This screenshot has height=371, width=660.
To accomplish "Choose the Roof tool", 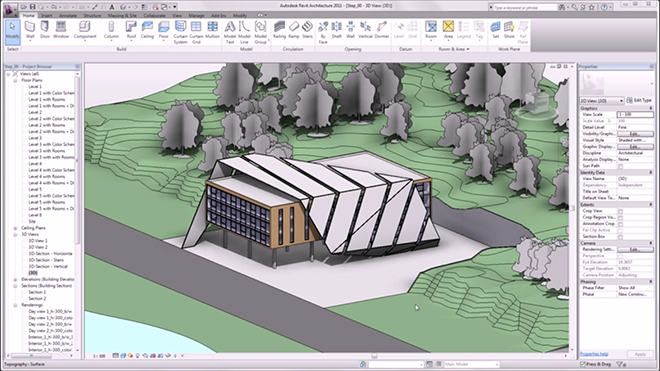I will 131,30.
